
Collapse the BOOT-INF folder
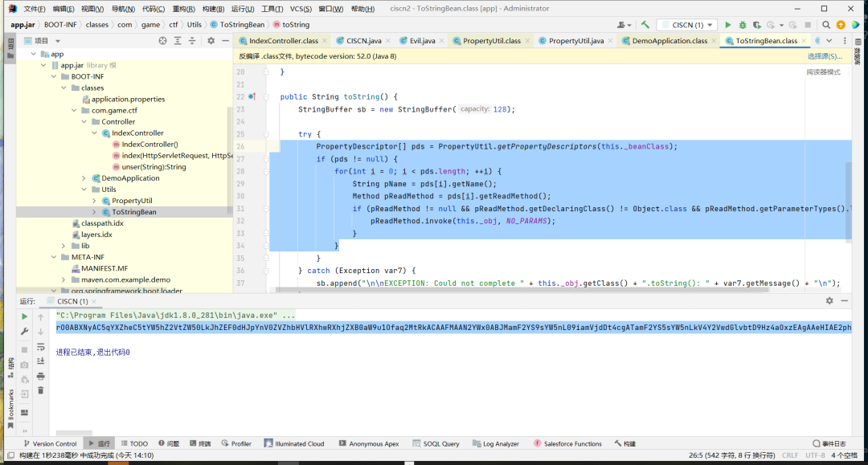(x=54, y=77)
